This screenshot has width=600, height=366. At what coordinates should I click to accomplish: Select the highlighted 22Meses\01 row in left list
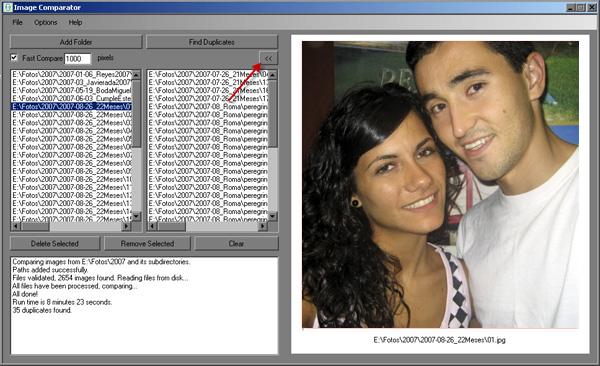pyautogui.click(x=72, y=106)
